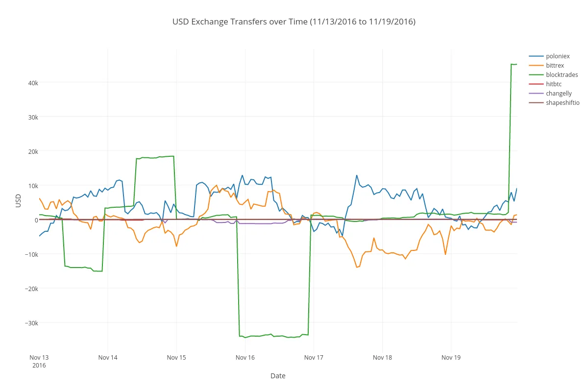Viewport: 588px width, 392px height.
Task: Toggle the poloniex trace in legend
Action: pos(558,56)
